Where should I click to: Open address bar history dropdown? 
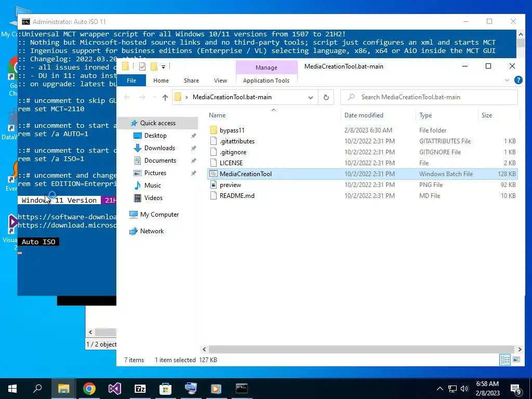(x=311, y=97)
